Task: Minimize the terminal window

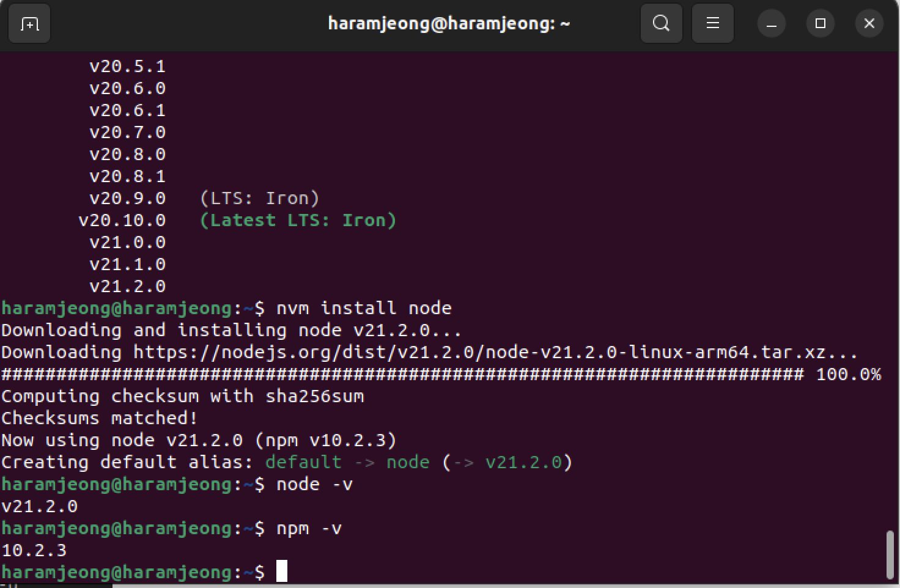Action: click(x=772, y=24)
